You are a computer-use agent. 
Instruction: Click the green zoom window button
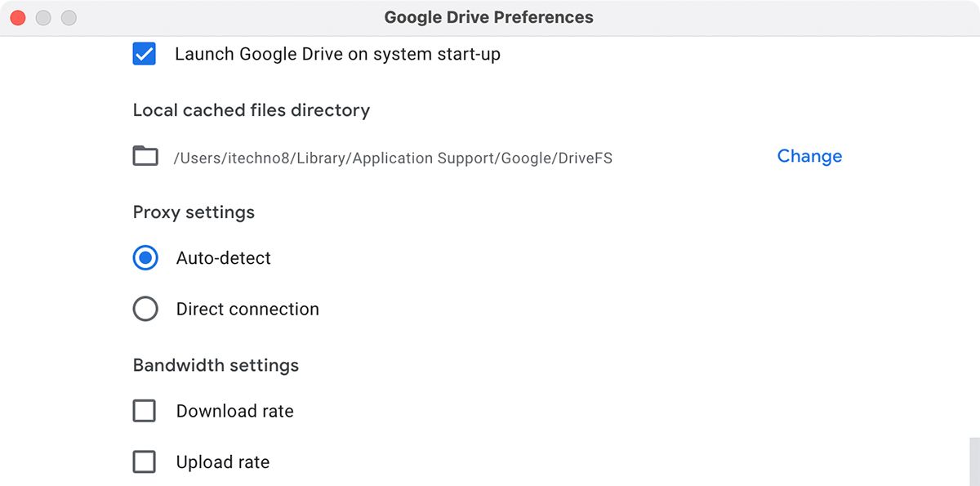(x=69, y=17)
